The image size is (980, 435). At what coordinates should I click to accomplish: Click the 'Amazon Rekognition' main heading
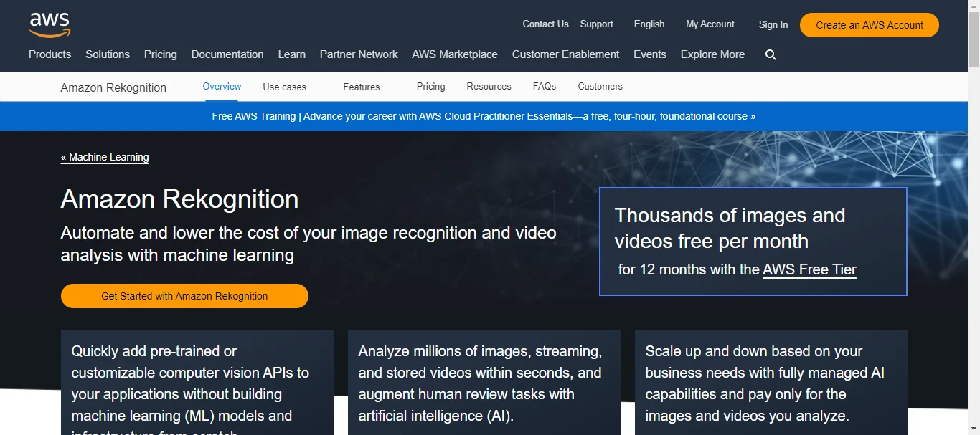(x=179, y=199)
